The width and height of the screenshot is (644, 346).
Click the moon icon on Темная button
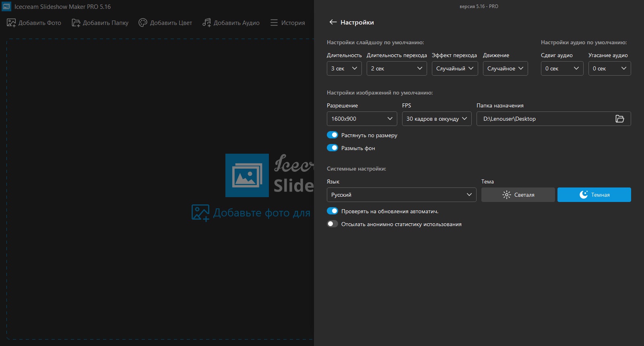pyautogui.click(x=584, y=195)
